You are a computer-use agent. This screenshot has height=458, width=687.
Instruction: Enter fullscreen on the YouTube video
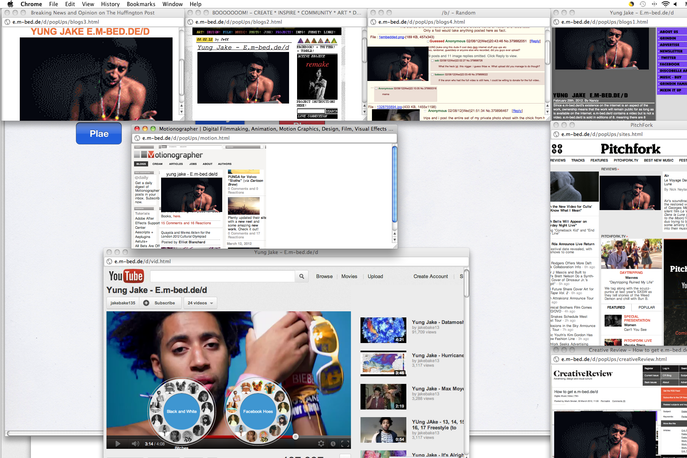346,441
